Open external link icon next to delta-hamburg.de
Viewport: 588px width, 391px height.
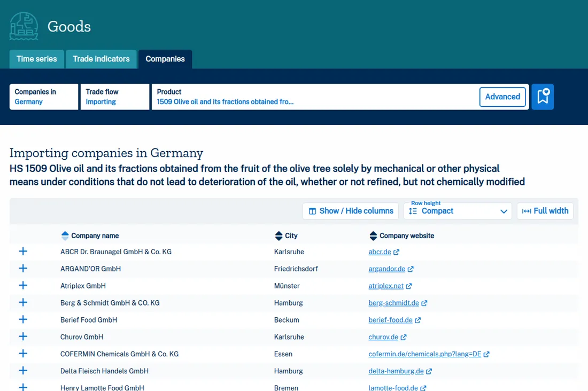click(x=429, y=371)
